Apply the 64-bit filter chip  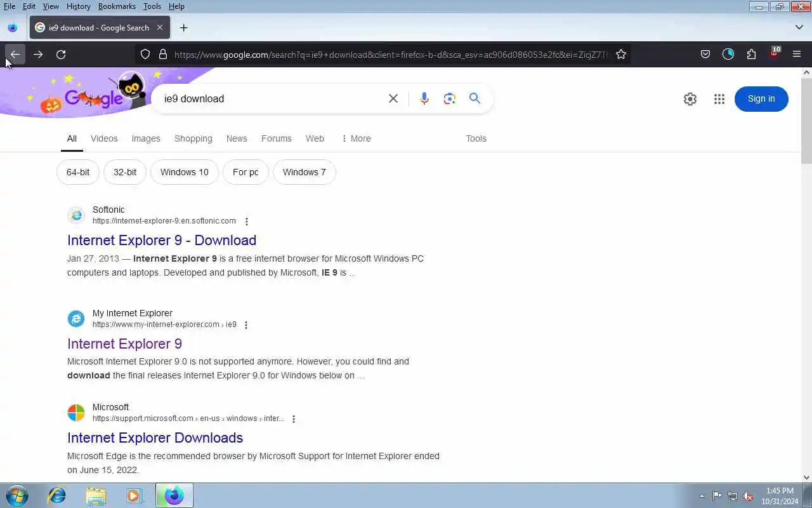(x=78, y=172)
